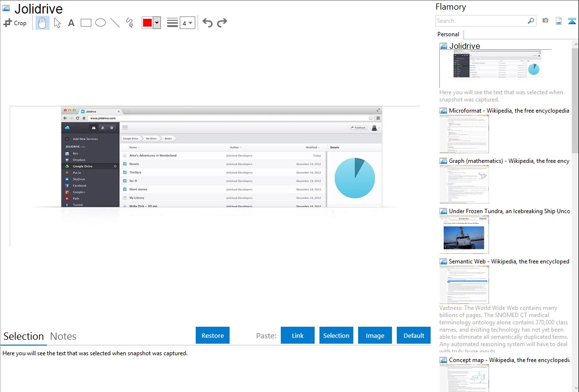Click the red color swatch
579x392 pixels.
[147, 23]
